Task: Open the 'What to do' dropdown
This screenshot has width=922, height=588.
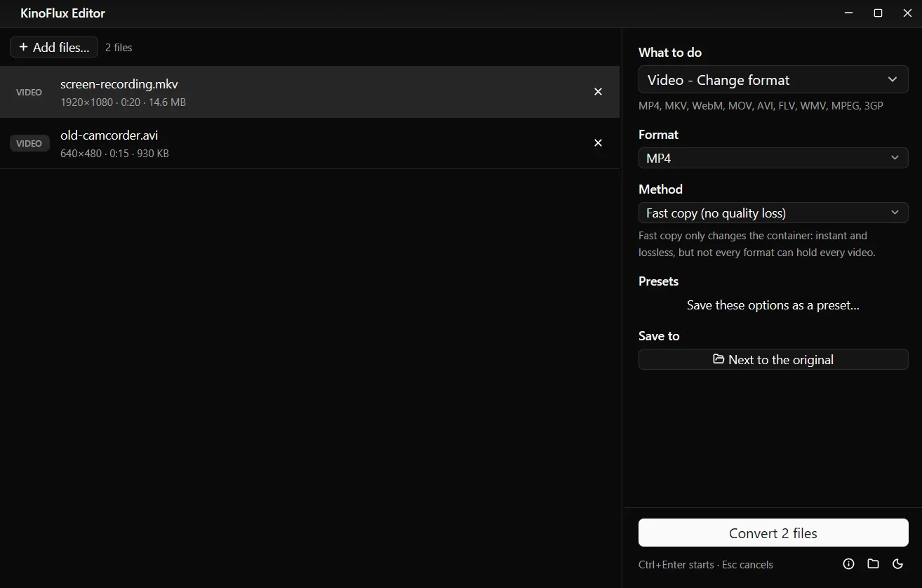Action: [x=773, y=80]
